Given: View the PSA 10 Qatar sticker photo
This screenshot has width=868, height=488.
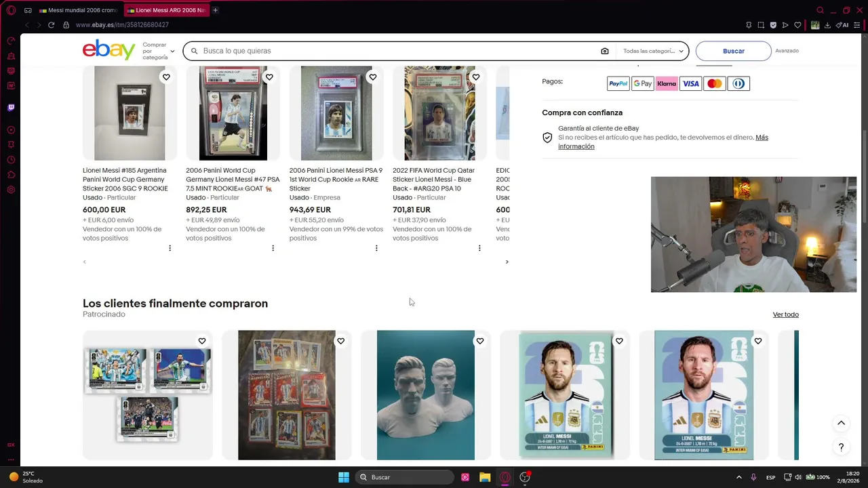Looking at the screenshot, I should (x=439, y=113).
